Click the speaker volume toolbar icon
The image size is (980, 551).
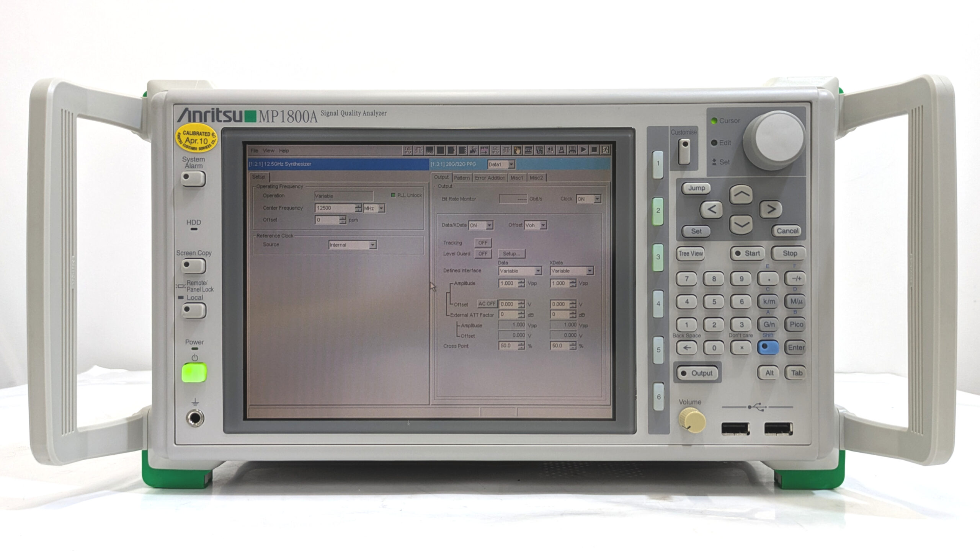[x=550, y=150]
